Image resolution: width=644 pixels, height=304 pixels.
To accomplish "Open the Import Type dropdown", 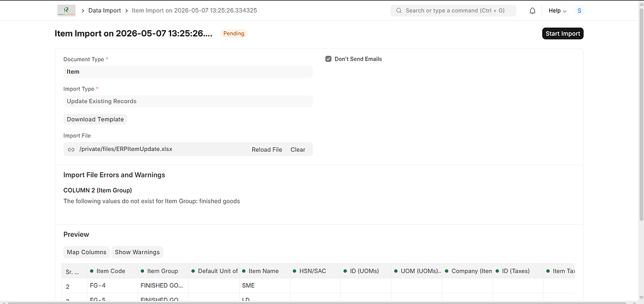I will click(188, 101).
